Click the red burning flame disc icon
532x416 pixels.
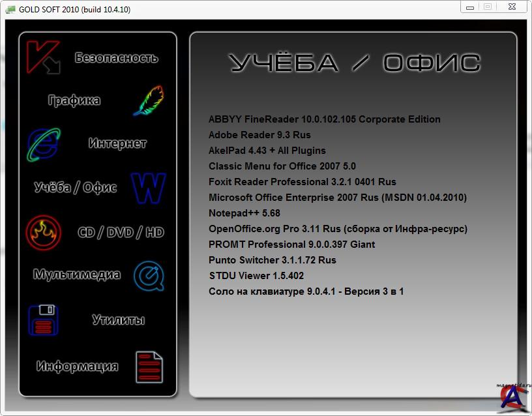[44, 232]
